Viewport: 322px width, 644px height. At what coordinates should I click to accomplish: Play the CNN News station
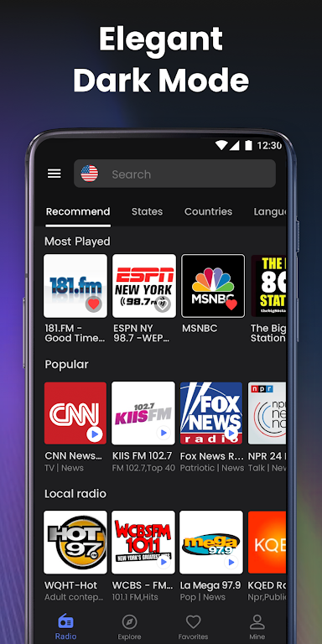(95, 434)
